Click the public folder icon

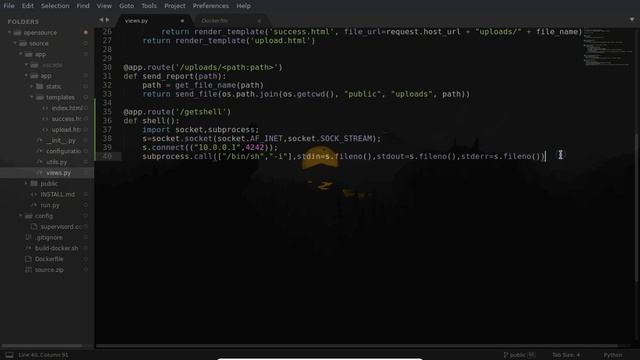point(34,183)
